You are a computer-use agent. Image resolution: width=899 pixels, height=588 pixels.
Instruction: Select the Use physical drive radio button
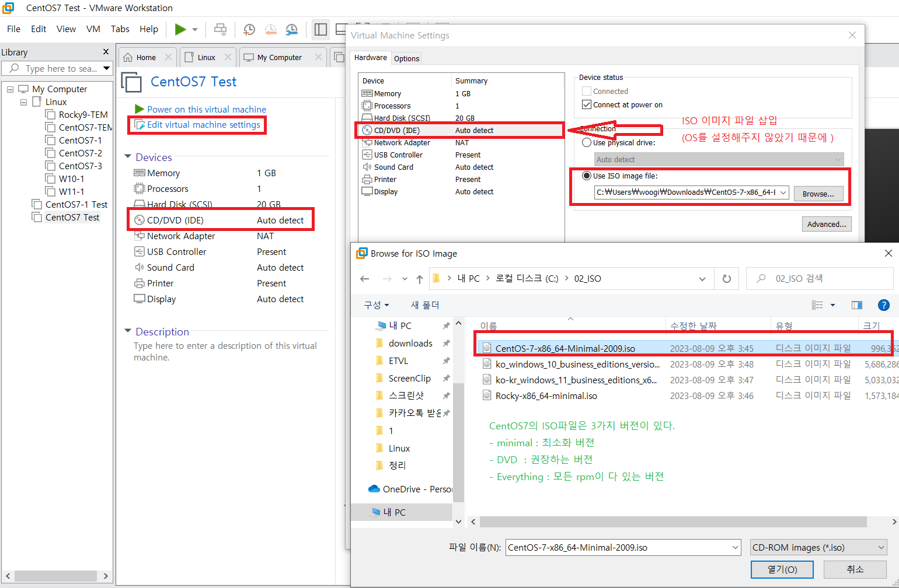587,142
